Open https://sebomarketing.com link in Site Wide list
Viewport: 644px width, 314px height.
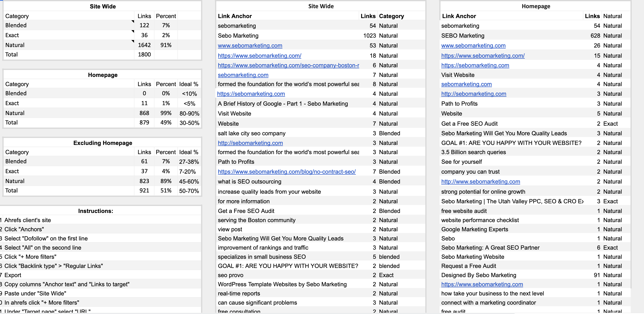[x=251, y=94]
